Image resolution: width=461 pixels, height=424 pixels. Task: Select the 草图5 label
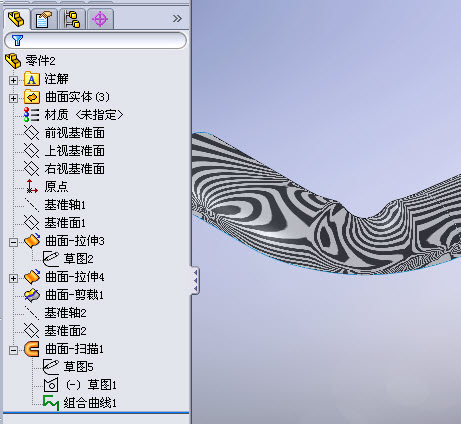pos(78,367)
